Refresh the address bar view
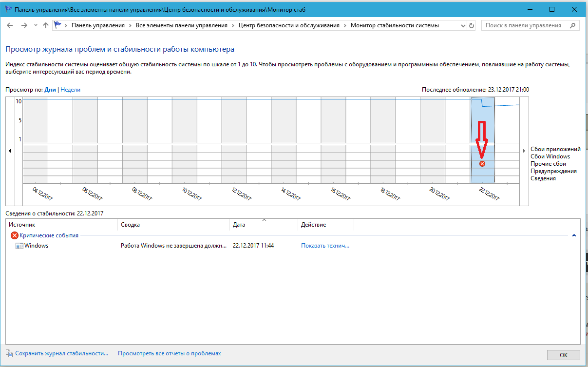 [471, 25]
